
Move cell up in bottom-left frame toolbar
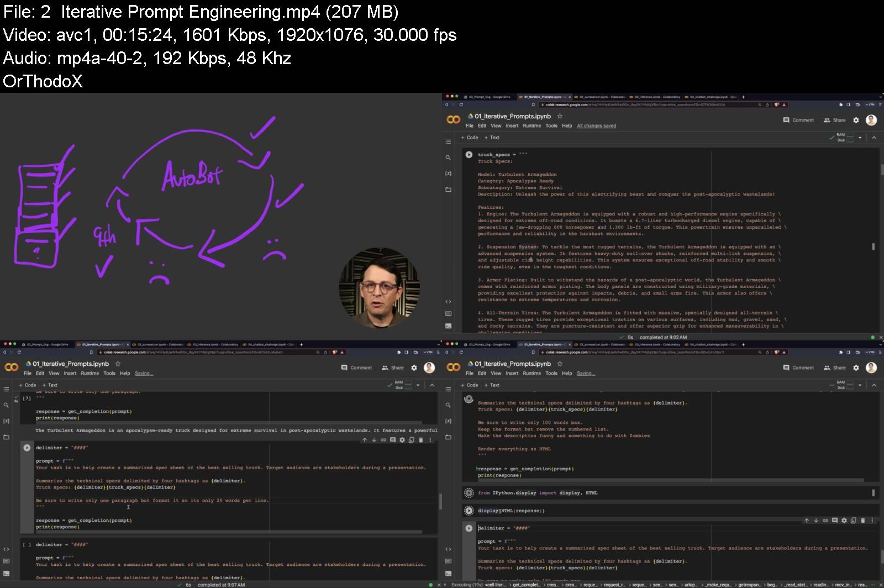[365, 440]
